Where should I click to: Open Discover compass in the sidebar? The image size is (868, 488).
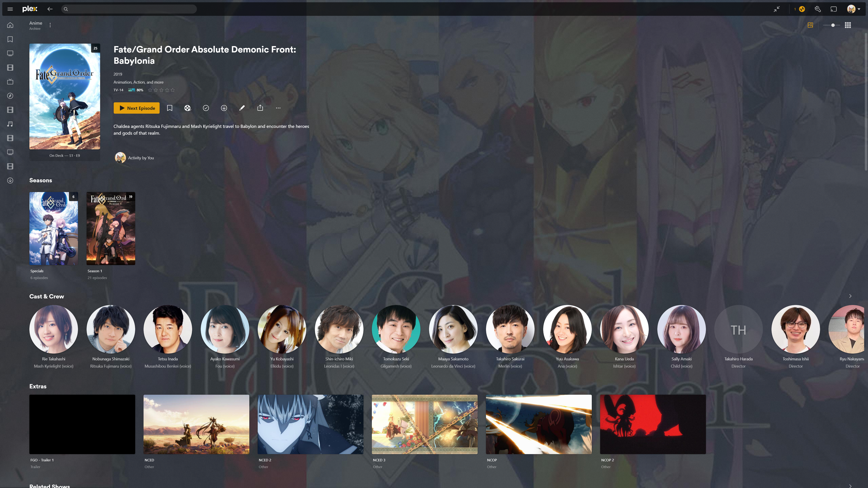pyautogui.click(x=10, y=96)
